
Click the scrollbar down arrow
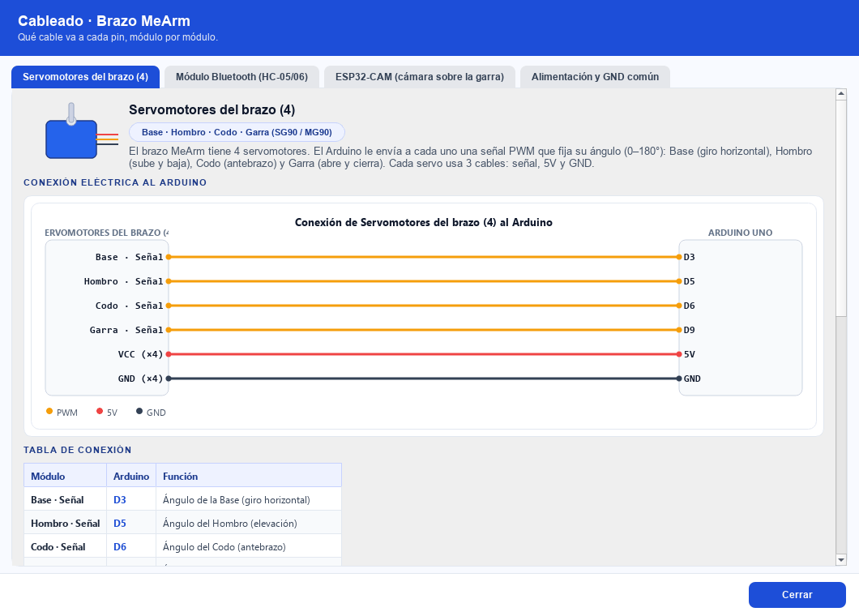coord(841,559)
